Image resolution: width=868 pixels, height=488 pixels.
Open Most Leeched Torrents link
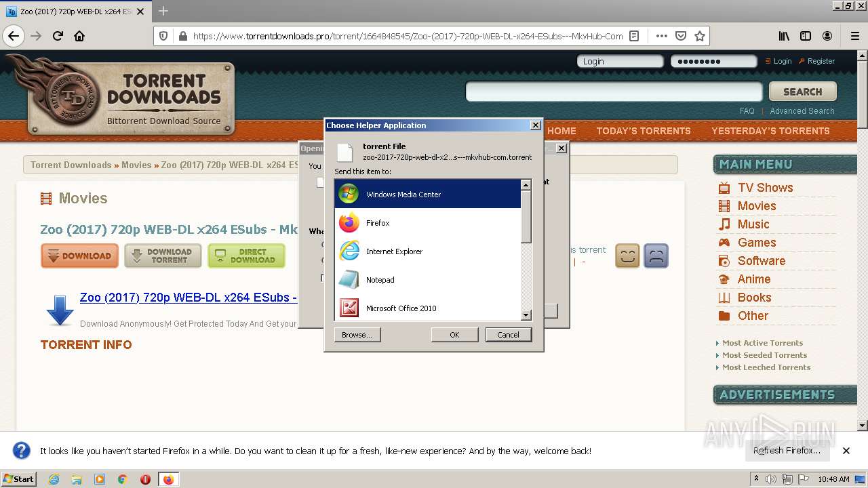coord(766,367)
